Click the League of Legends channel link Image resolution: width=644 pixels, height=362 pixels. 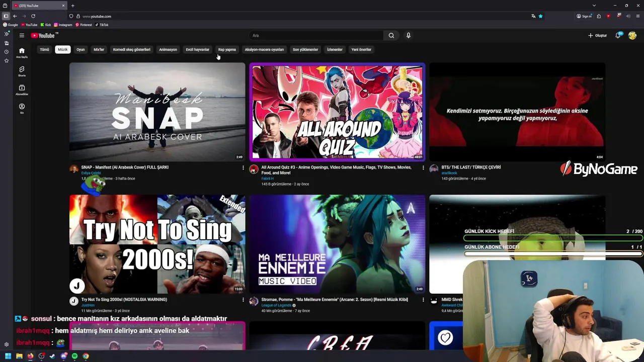(x=276, y=305)
